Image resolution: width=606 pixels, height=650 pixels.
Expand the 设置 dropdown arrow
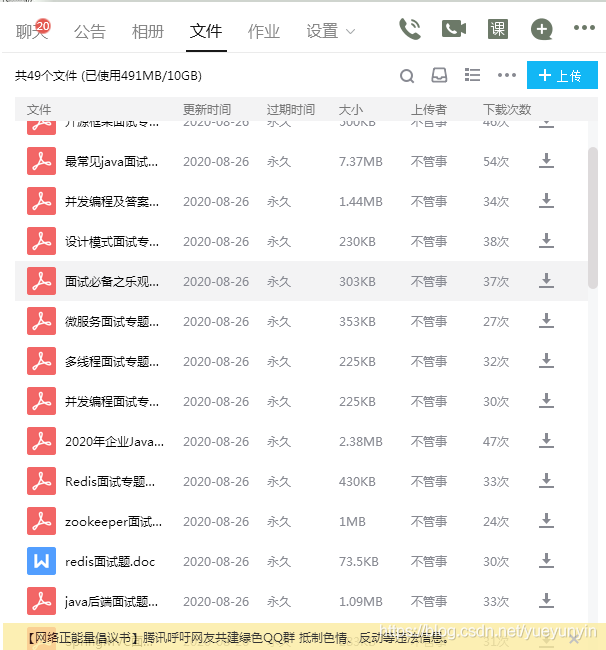350,32
